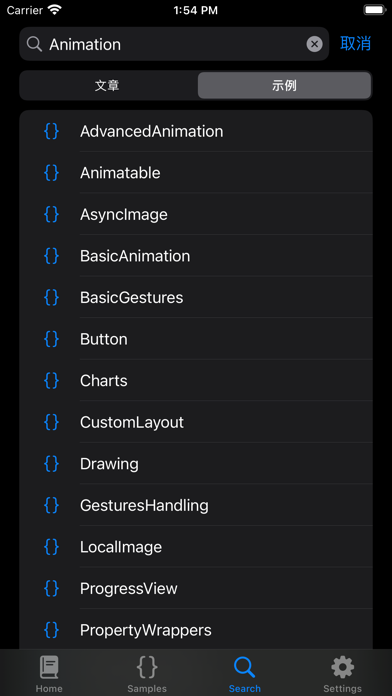Viewport: 392px width, 696px height.
Task: Open the GesturesHandling sample
Action: coord(196,505)
